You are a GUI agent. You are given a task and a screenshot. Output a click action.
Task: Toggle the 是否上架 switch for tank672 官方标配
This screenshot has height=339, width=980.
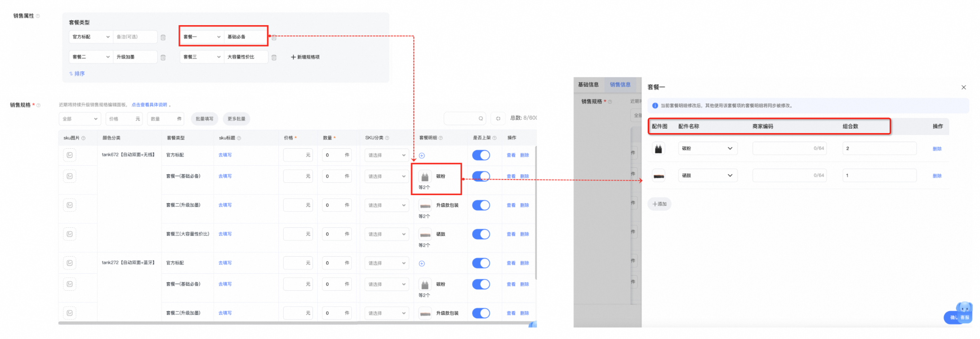pyautogui.click(x=481, y=155)
